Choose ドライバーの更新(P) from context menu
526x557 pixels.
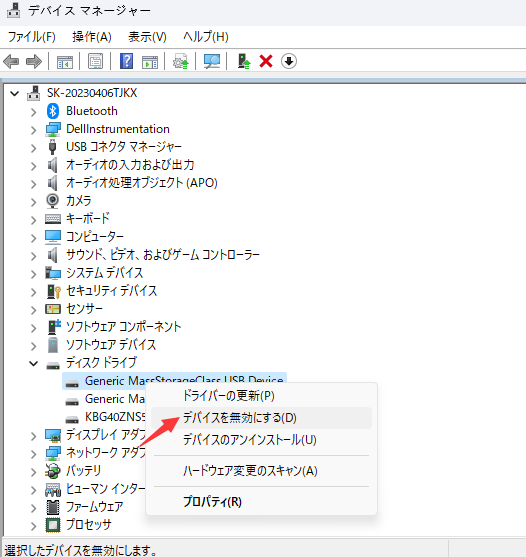(x=261, y=396)
